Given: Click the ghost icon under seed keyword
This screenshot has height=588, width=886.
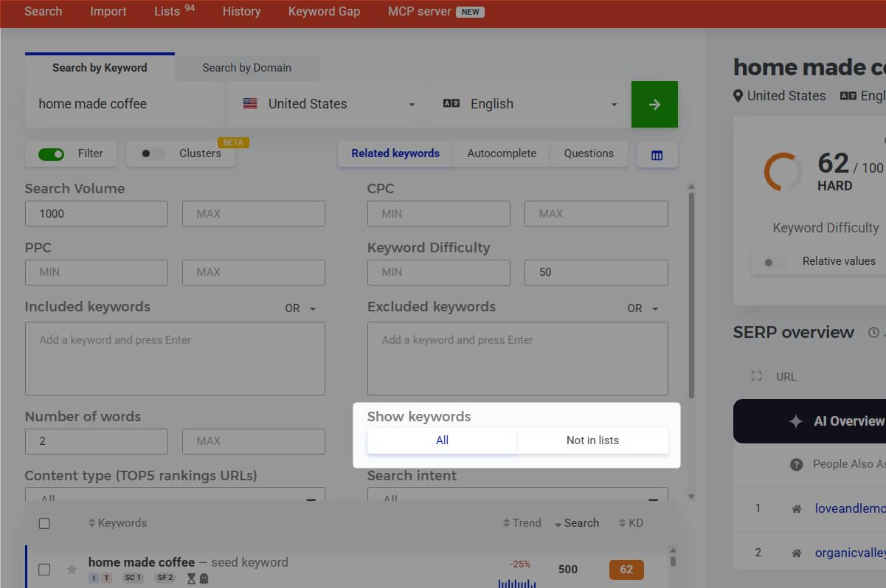Looking at the screenshot, I should tap(204, 579).
